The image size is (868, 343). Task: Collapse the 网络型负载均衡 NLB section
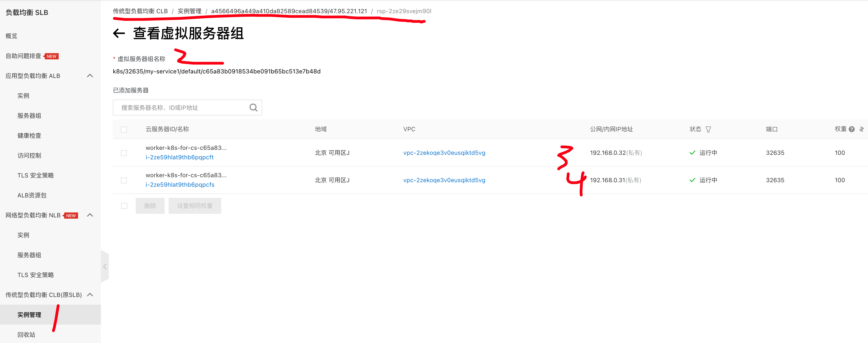pos(90,215)
